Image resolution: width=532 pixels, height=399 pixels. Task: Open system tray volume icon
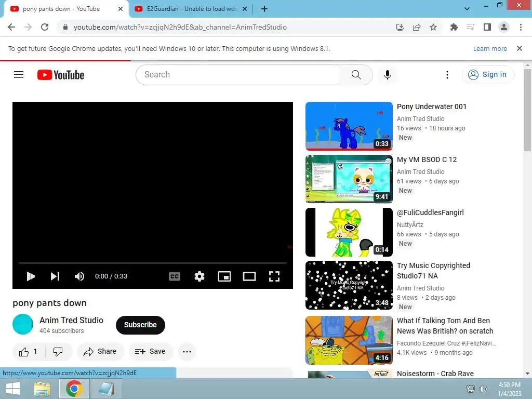(x=483, y=389)
